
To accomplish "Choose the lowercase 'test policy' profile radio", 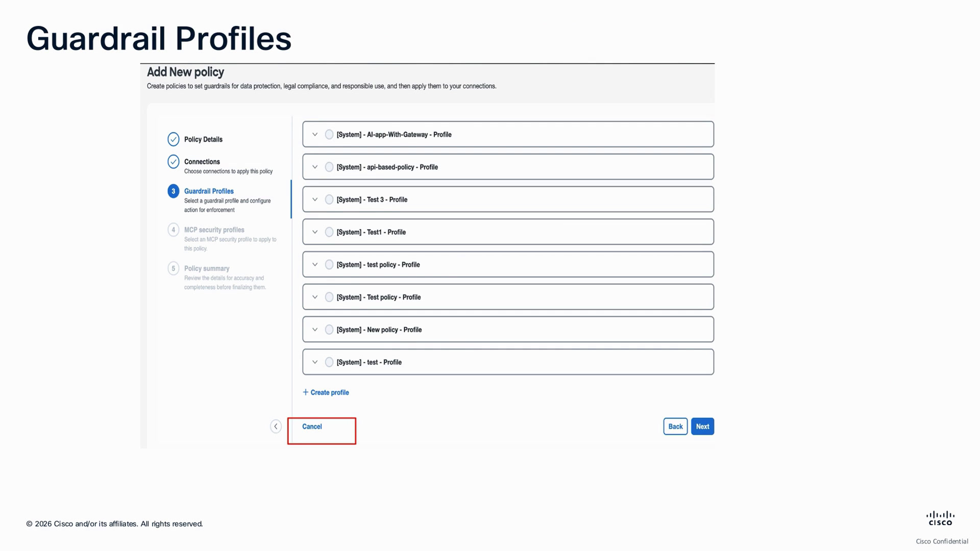I will point(329,265).
